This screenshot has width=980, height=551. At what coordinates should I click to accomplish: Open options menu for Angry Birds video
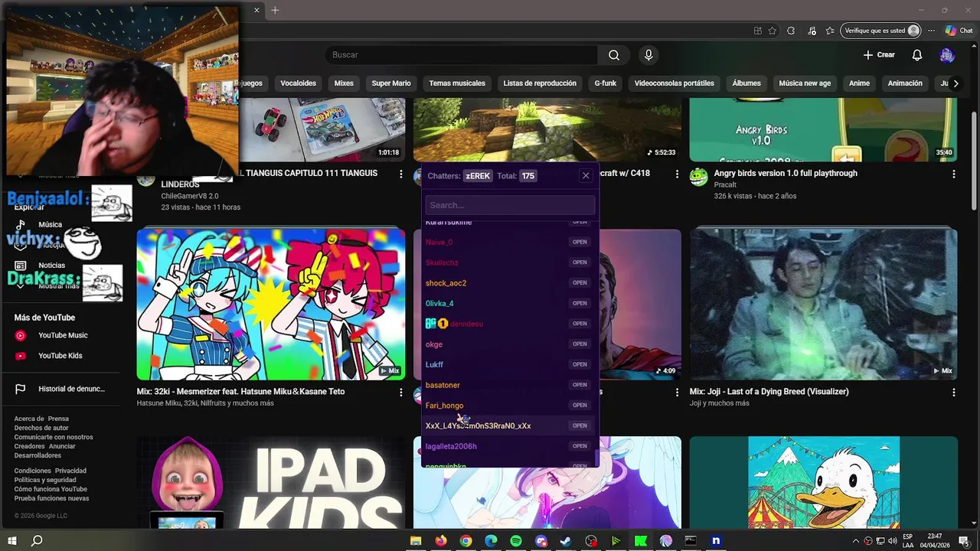tap(953, 174)
